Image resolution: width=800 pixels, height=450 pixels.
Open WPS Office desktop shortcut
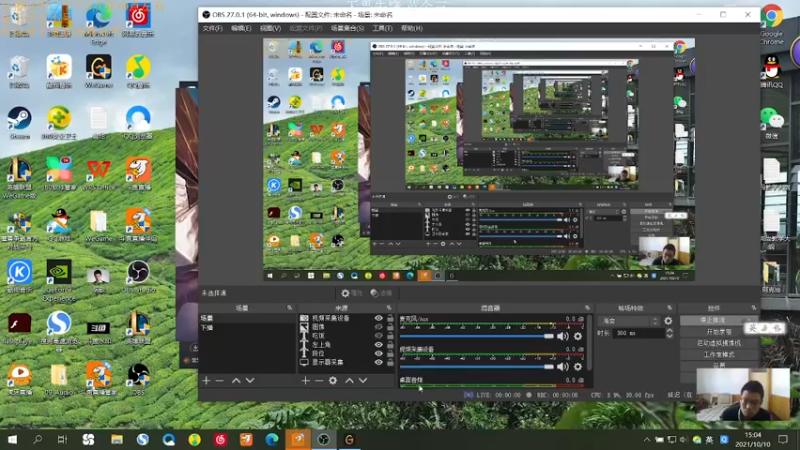[98, 174]
